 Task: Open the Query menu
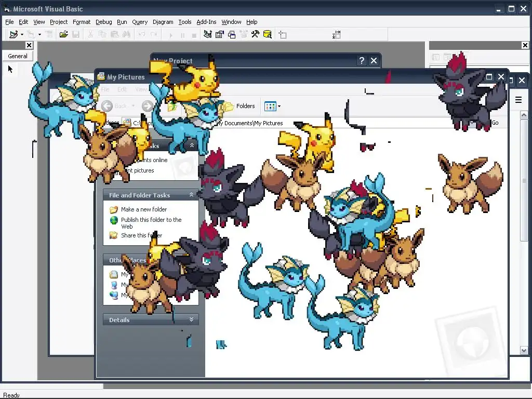click(x=140, y=22)
